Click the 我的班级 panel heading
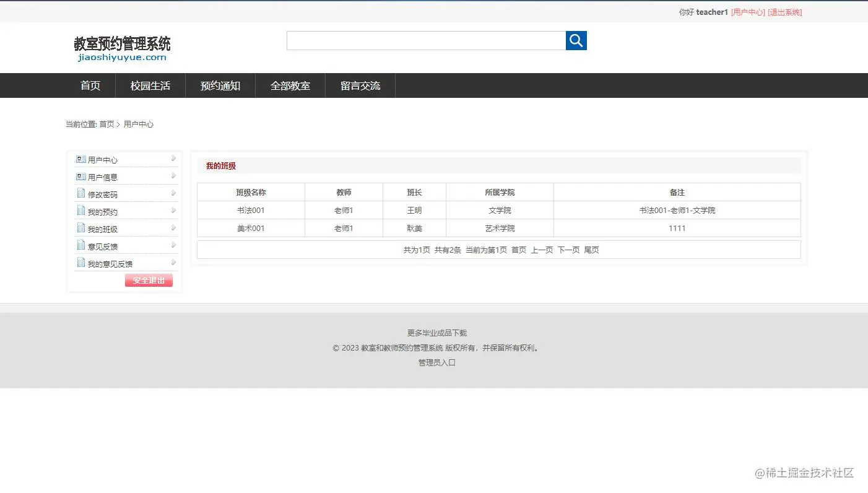 pos(221,165)
